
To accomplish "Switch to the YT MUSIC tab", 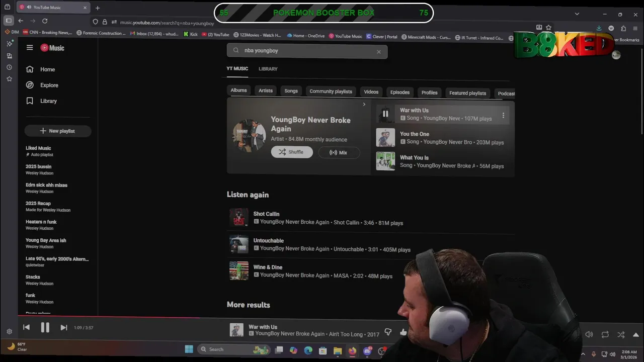I will point(237,68).
